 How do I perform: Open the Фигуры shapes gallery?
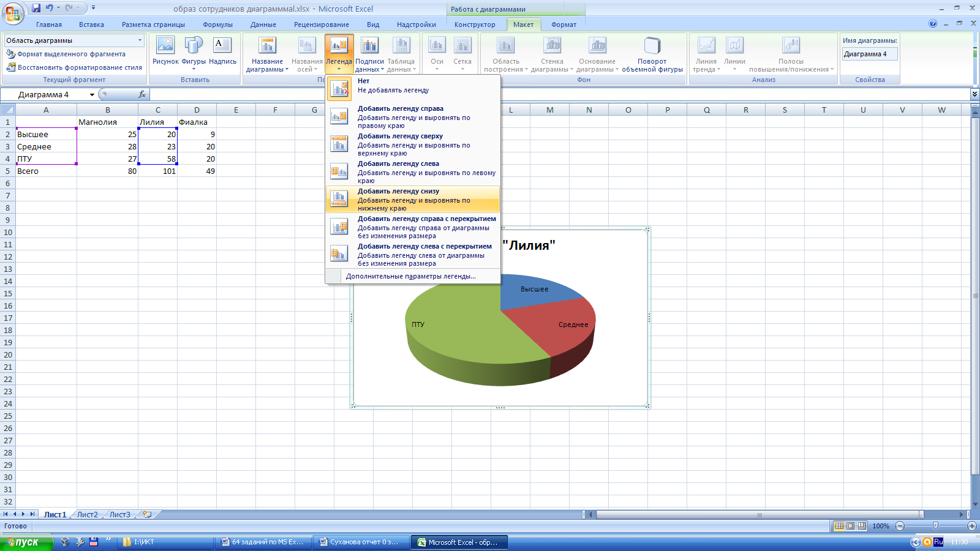pyautogui.click(x=194, y=54)
